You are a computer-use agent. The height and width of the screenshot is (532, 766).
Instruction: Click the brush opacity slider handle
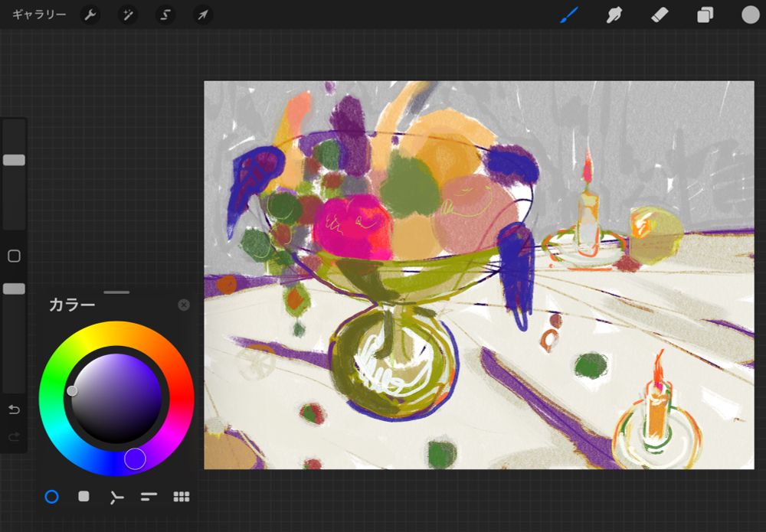(14, 289)
